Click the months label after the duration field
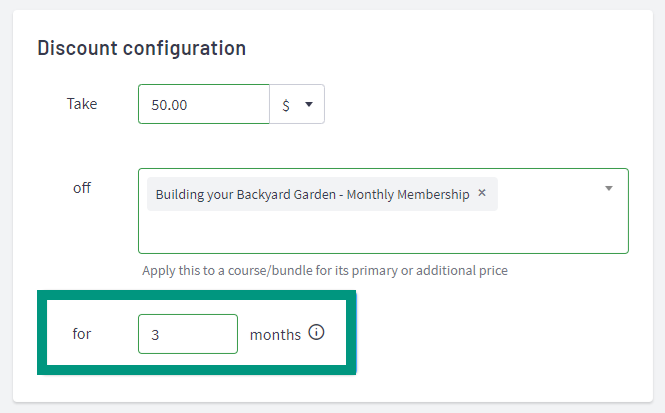The image size is (665, 413). click(x=275, y=335)
